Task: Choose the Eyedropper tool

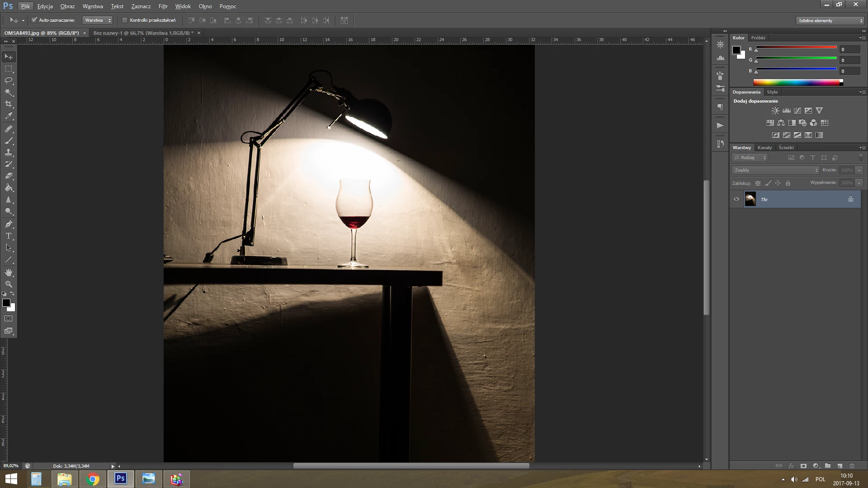Action: coord(9,116)
